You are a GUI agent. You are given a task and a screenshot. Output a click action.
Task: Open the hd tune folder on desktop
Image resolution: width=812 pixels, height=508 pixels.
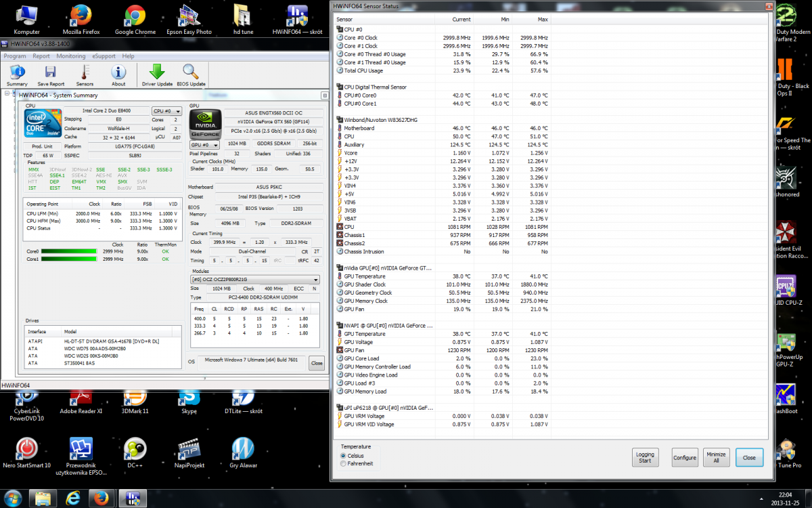pyautogui.click(x=243, y=20)
